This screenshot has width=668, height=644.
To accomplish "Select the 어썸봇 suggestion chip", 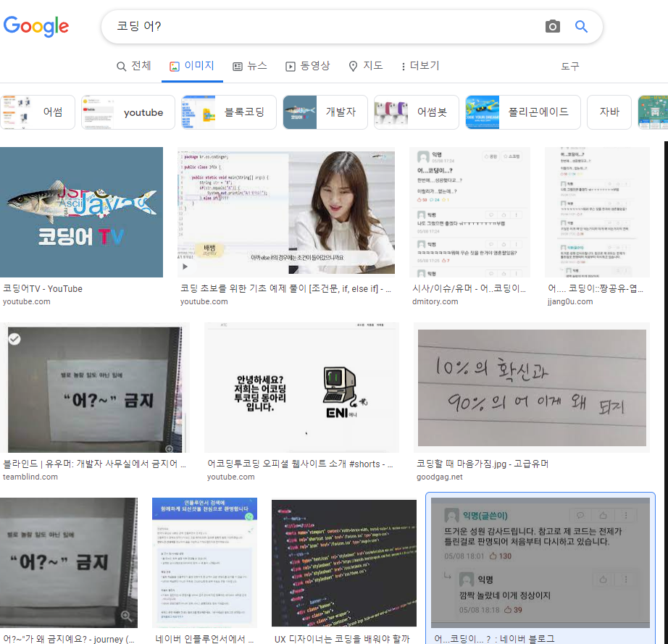I will point(416,112).
